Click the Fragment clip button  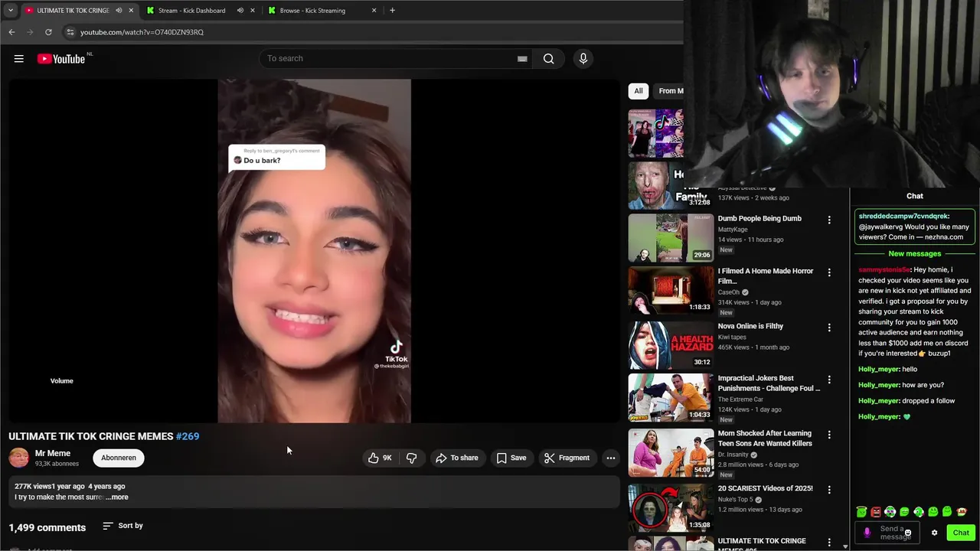click(x=567, y=458)
